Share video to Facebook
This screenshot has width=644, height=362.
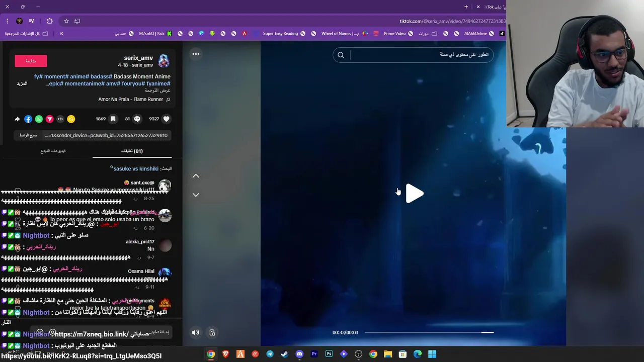click(28, 119)
